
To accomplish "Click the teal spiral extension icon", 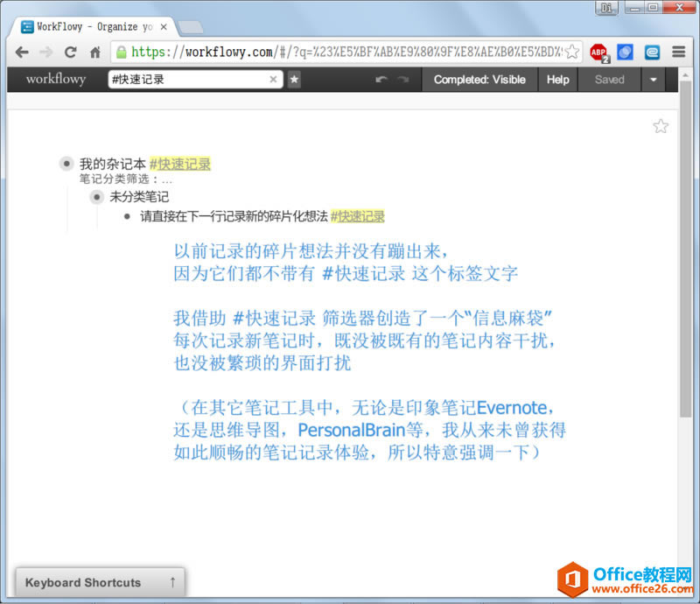I will pos(652,53).
